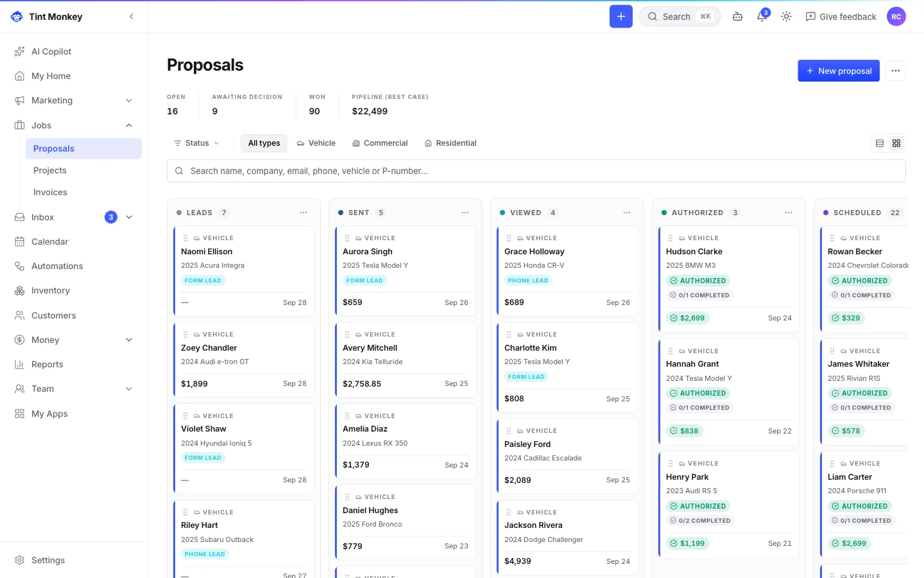Filter proposals by Vehicle type
The width and height of the screenshot is (924, 578).
point(316,143)
